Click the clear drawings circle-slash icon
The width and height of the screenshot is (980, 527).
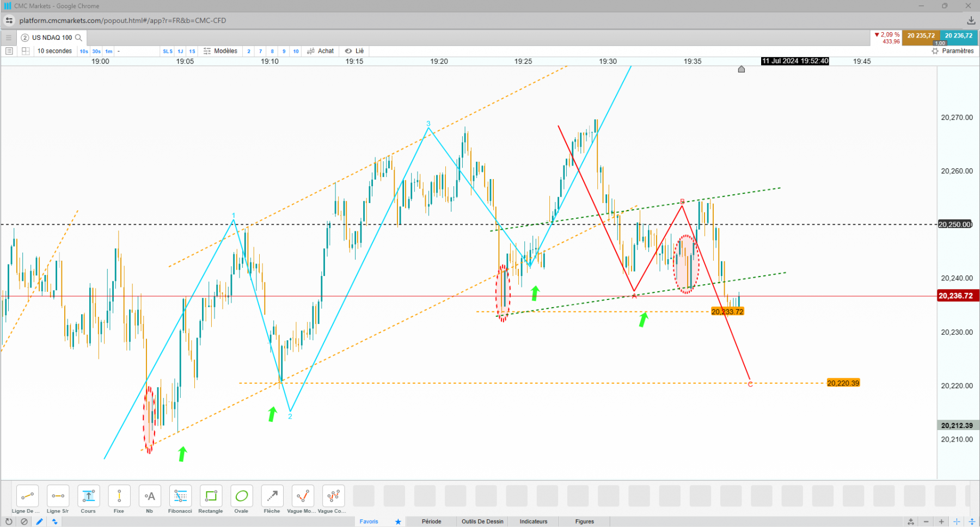[24, 522]
